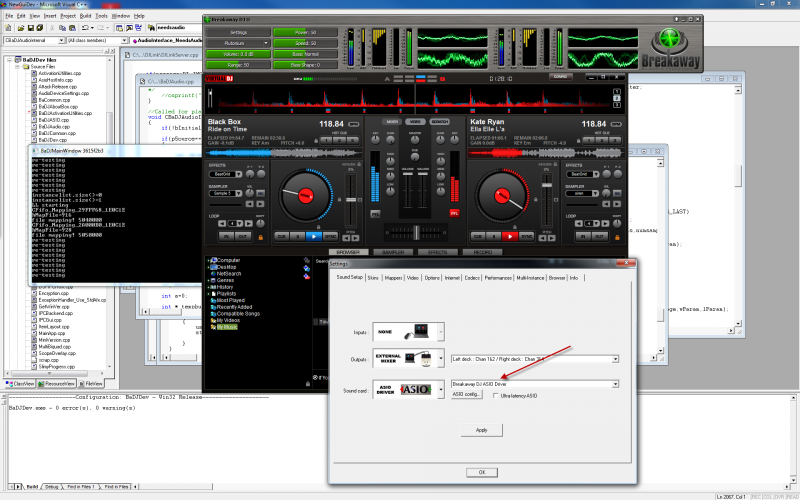
Task: Open VirtualDJ CONFIG button
Action: click(561, 77)
